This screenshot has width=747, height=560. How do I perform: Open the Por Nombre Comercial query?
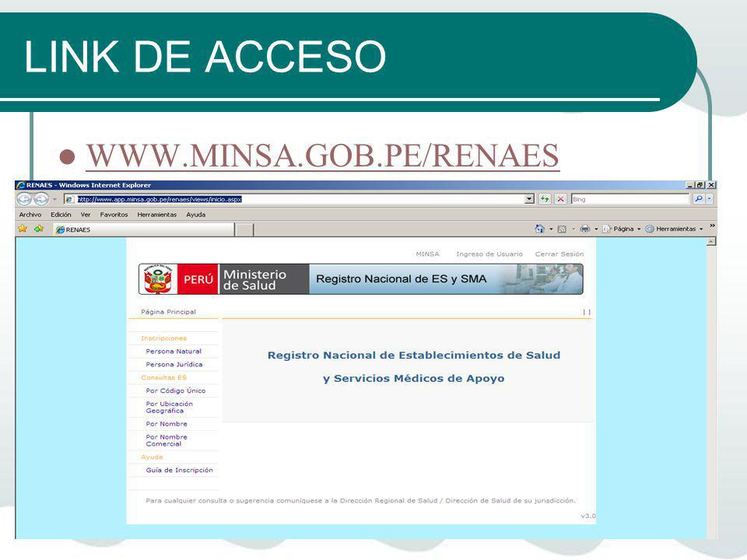tap(167, 440)
